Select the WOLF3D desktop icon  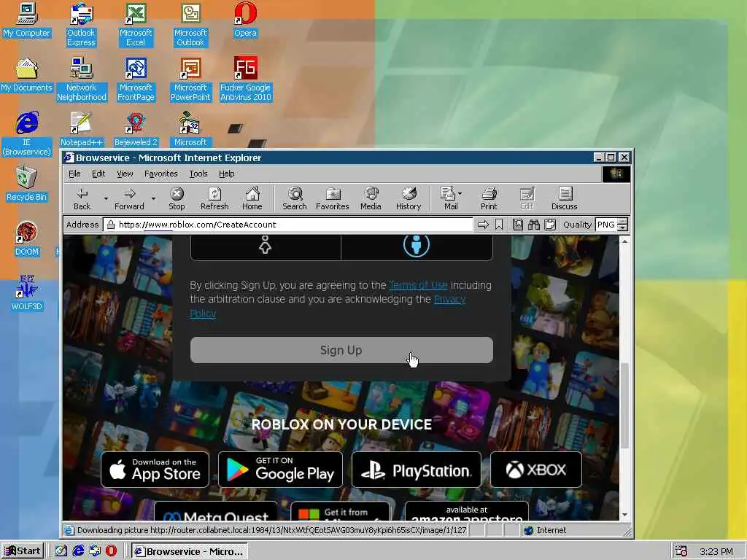(26, 293)
